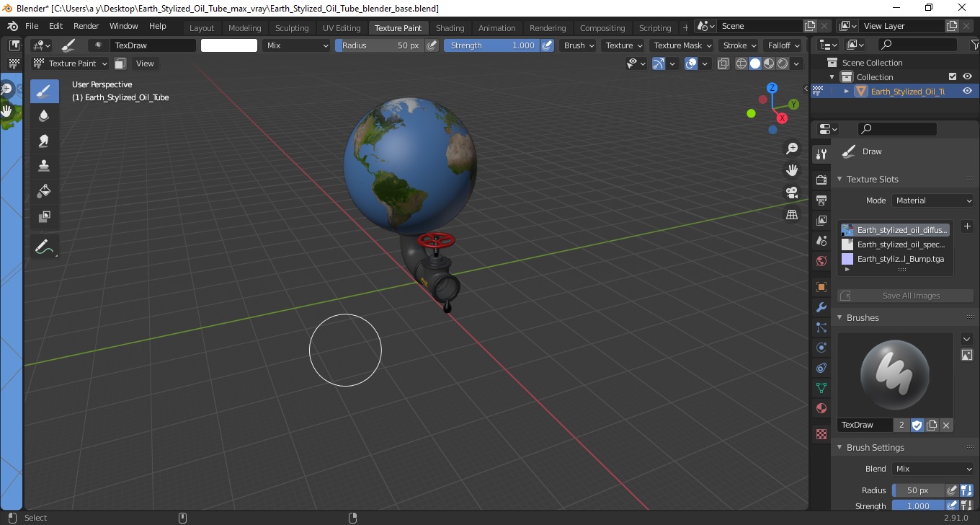The height and width of the screenshot is (525, 980).
Task: Click the white brush color swatch
Action: pos(229,45)
